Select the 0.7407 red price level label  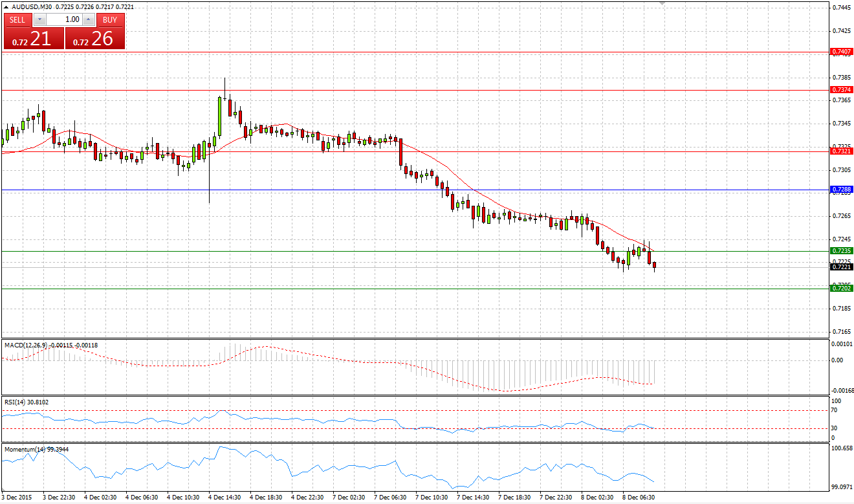pyautogui.click(x=842, y=51)
